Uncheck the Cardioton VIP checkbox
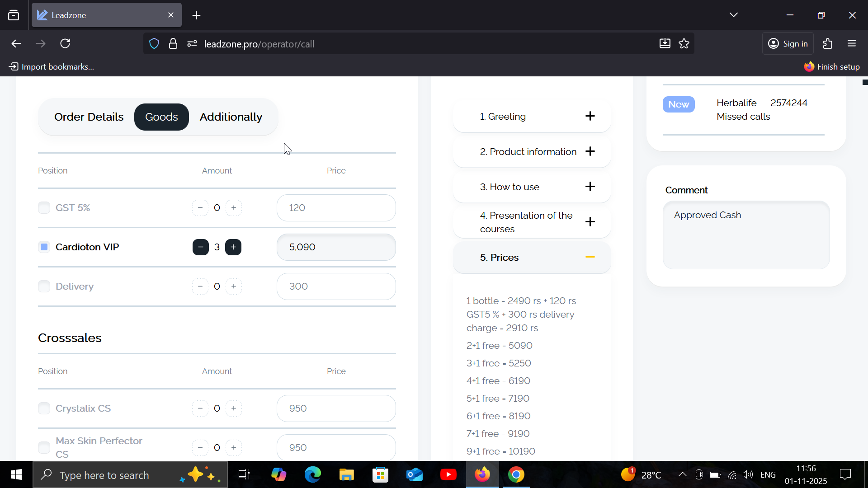Image resolution: width=868 pixels, height=488 pixels. pyautogui.click(x=44, y=247)
